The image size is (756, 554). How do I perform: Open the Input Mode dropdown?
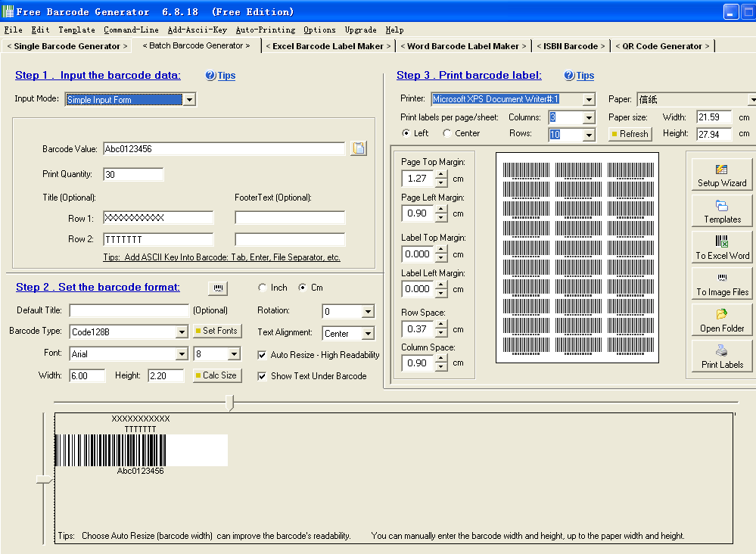[189, 99]
